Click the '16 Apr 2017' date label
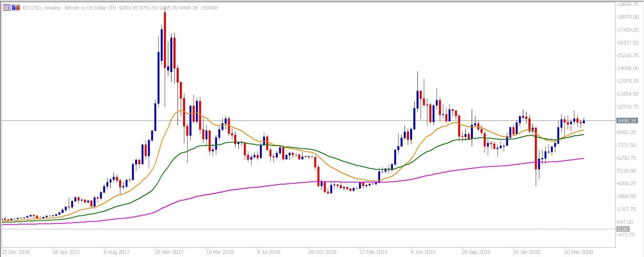Image resolution: width=644 pixels, height=257 pixels. (x=66, y=252)
